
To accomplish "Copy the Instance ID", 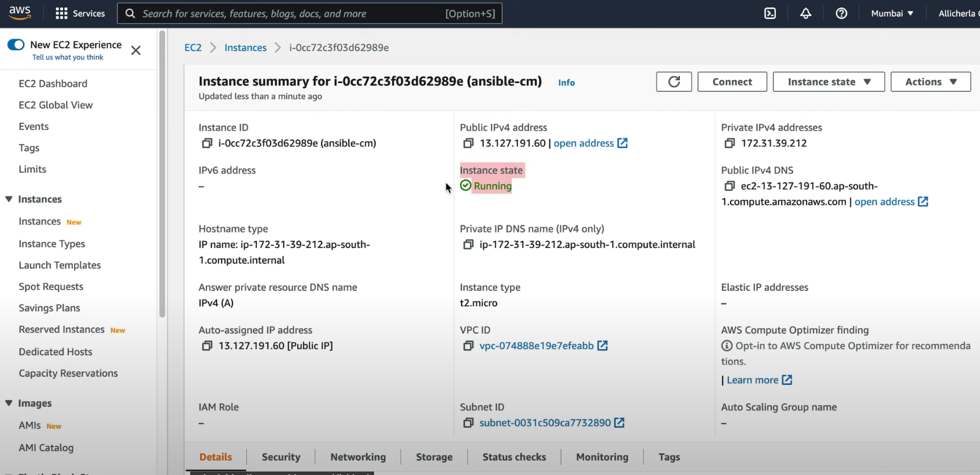I will (x=207, y=143).
